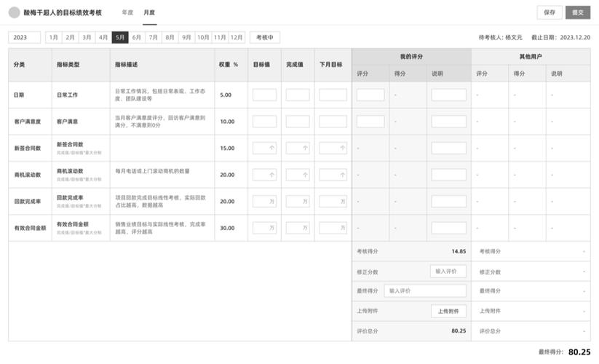Click 评分 field in 客户满意 row
Image resolution: width=599 pixels, height=364 pixels.
pyautogui.click(x=370, y=122)
